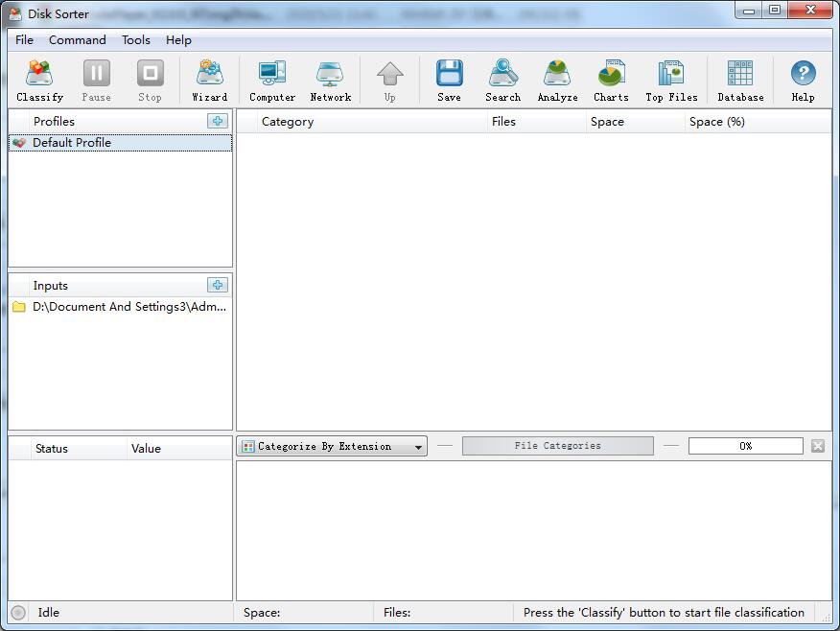This screenshot has height=631, width=840.
Task: Expand the Categorize By Extension dropdown
Action: [332, 447]
